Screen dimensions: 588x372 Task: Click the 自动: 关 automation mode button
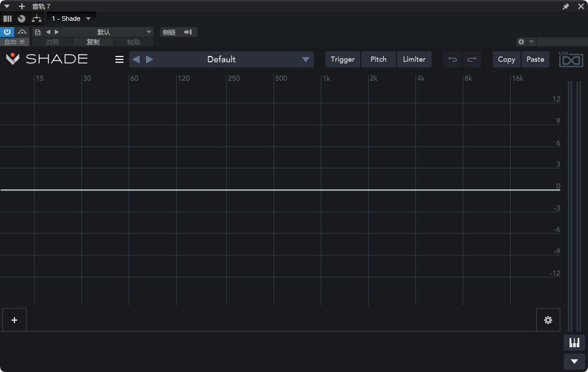(x=14, y=42)
